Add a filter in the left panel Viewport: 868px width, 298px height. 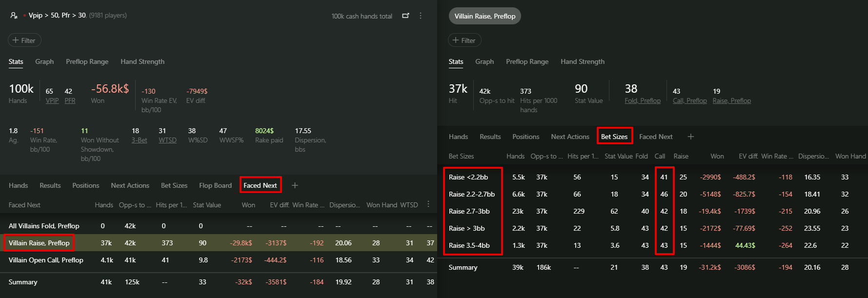coord(24,40)
